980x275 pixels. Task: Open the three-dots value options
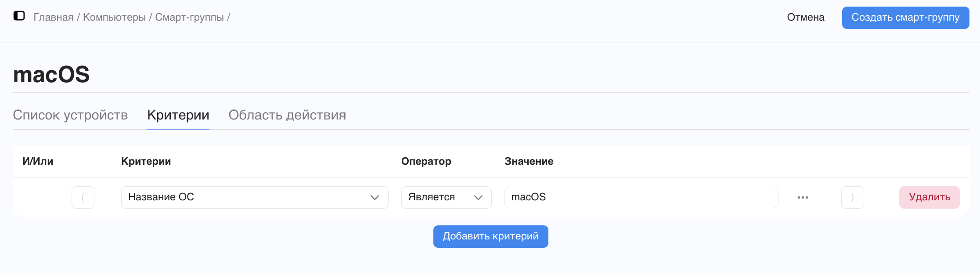[x=803, y=197]
